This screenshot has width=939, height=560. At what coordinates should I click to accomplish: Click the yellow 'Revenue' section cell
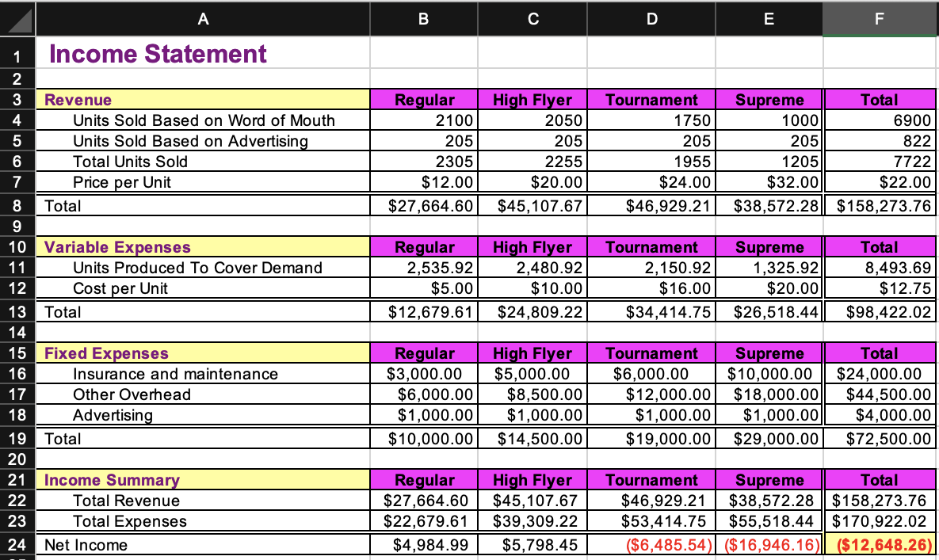(203, 99)
